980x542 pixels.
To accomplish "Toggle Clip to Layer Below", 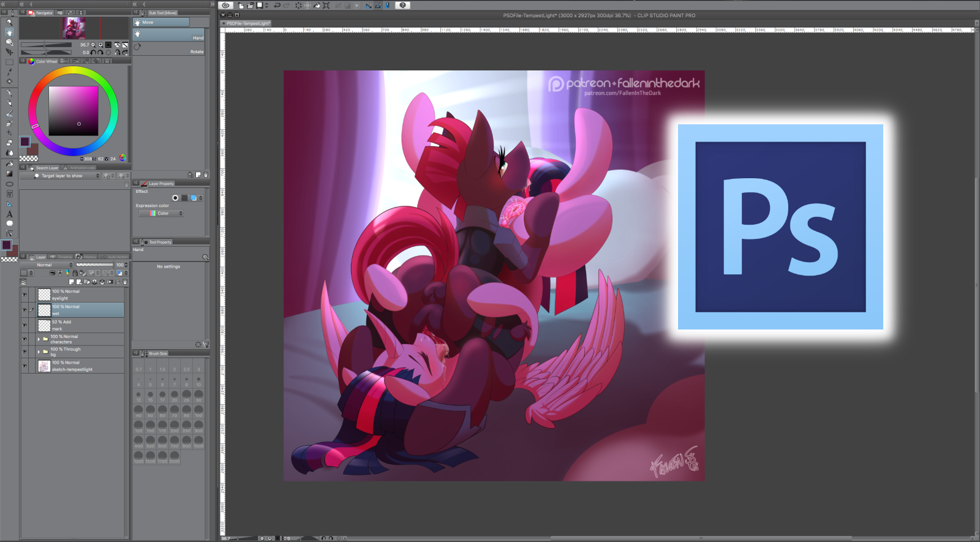I will pyautogui.click(x=52, y=273).
